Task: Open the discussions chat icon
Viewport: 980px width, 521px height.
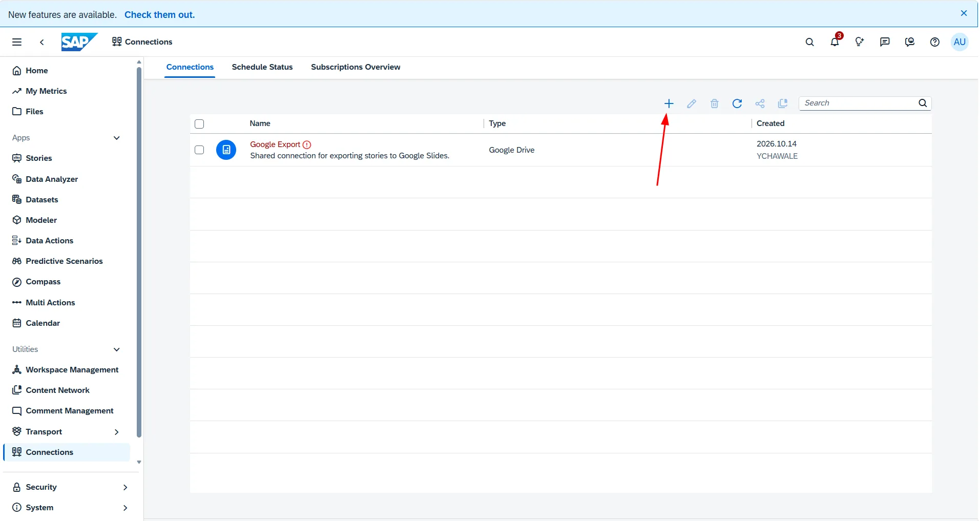Action: [x=885, y=42]
